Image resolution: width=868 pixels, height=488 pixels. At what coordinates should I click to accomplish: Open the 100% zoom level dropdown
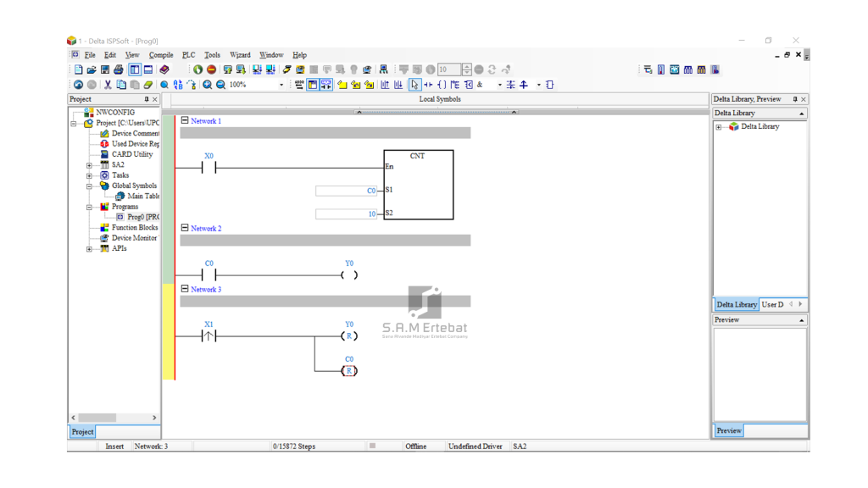pyautogui.click(x=281, y=86)
